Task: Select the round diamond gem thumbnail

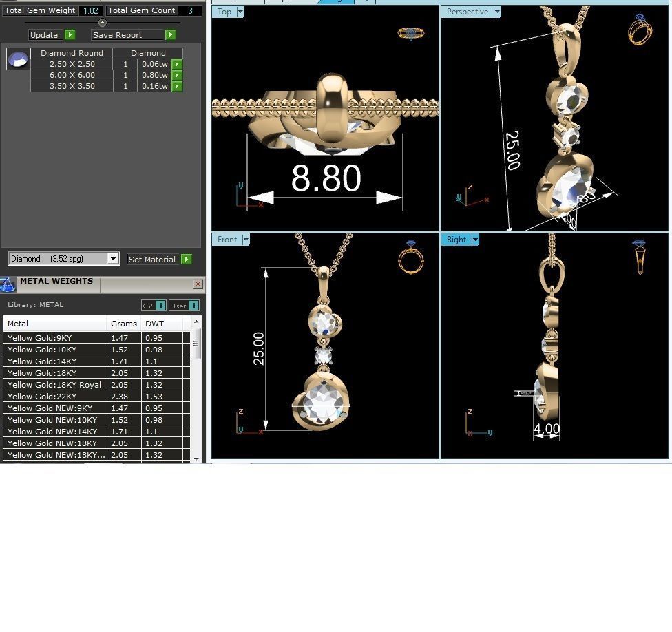Action: (x=19, y=59)
